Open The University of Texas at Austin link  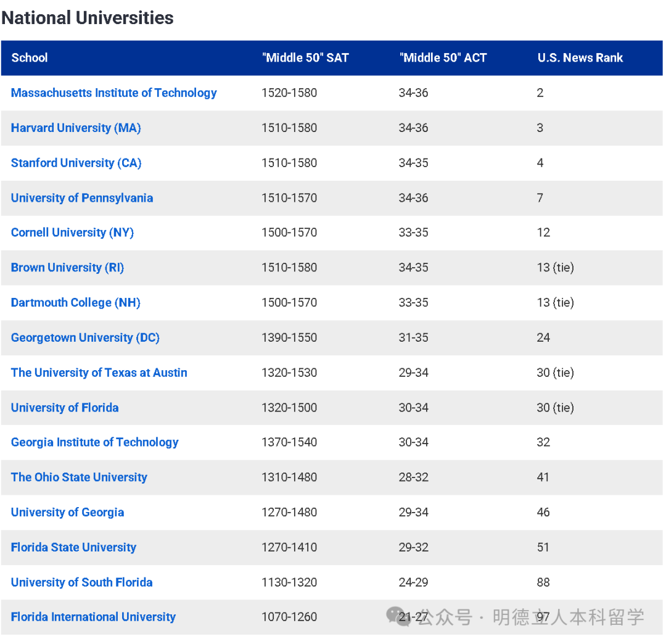99,373
